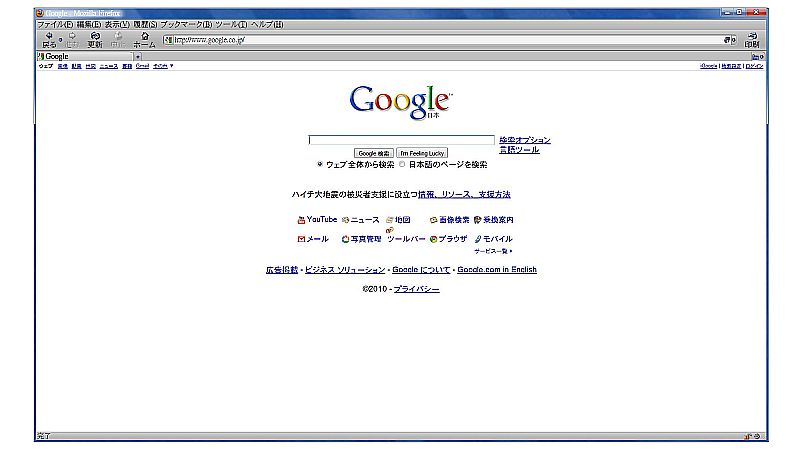
Task: Open the Google について link
Action: point(421,269)
